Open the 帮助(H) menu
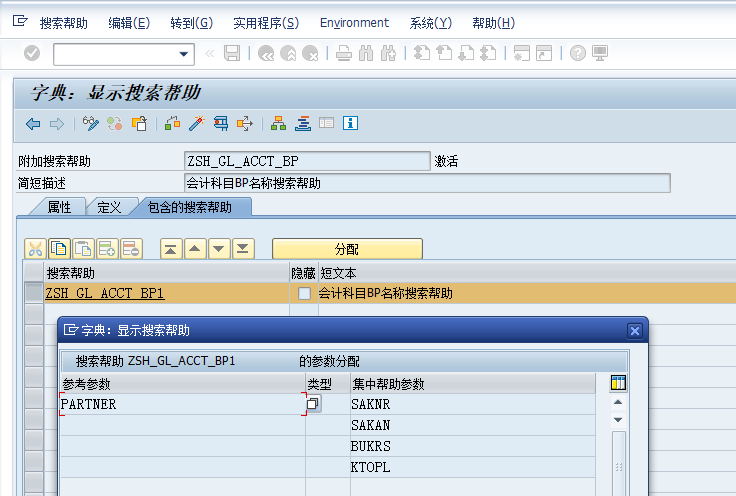This screenshot has width=736, height=496. coord(493,23)
